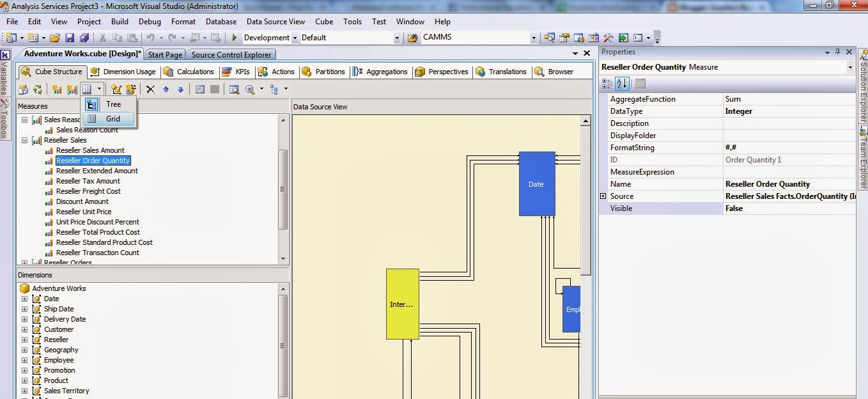The width and height of the screenshot is (868, 399).
Task: Click the Zoom magnifier icon
Action: click(250, 90)
